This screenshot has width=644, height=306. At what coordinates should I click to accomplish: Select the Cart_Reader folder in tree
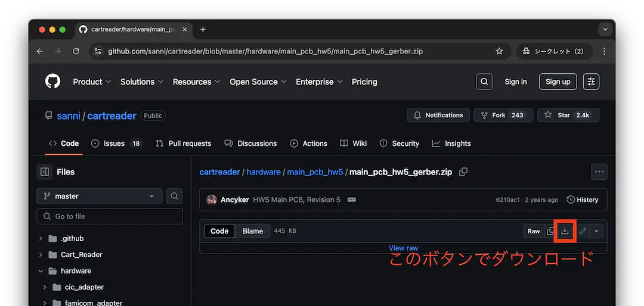coord(81,255)
